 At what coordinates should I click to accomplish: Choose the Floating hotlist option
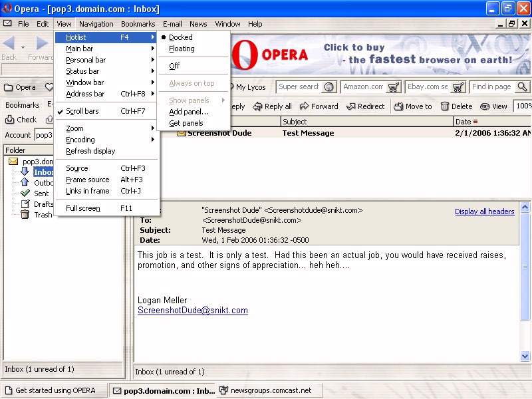(182, 49)
